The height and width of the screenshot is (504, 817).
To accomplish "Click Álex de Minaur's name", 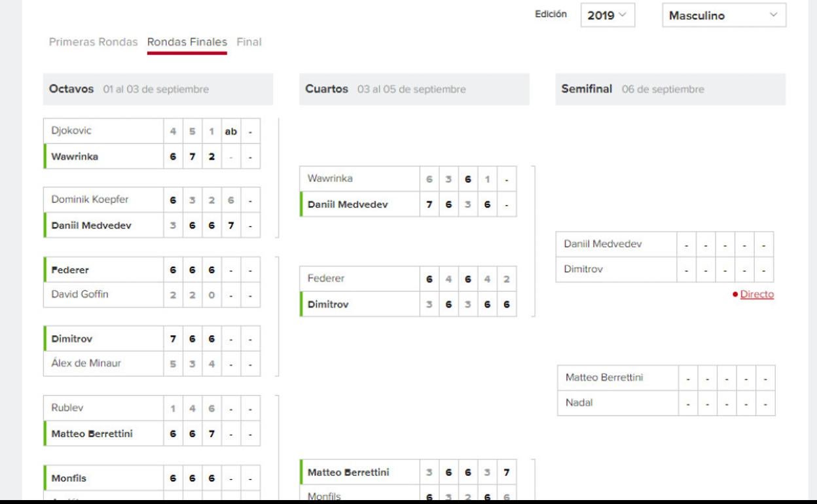I will point(86,364).
